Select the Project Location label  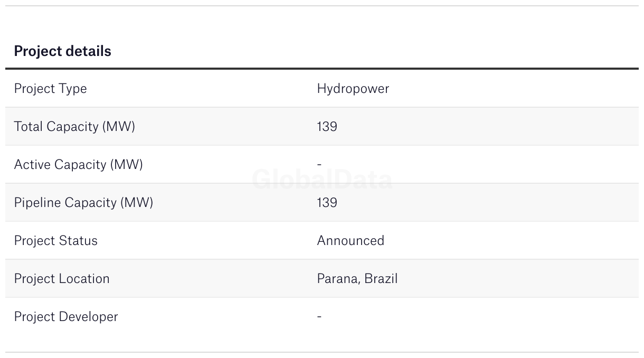(62, 279)
